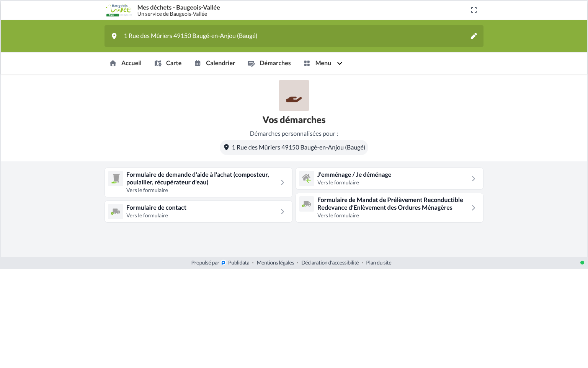Click the address chip under Démarches personnalisées
Viewport: 588px width, 368px height.
tap(294, 148)
